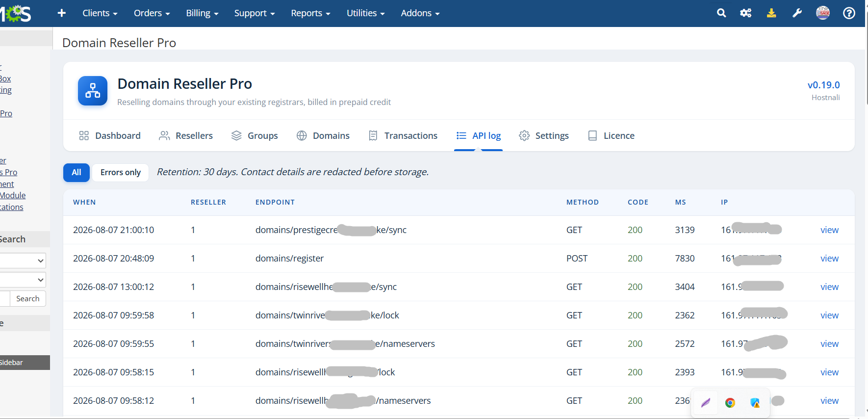The height and width of the screenshot is (419, 868).
Task: Switch to the Groups tab
Action: (x=255, y=136)
